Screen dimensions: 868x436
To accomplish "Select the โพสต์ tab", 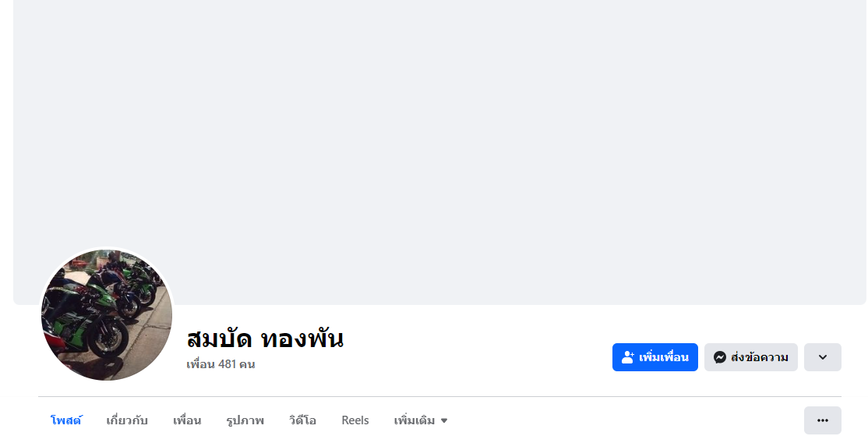I will click(66, 420).
